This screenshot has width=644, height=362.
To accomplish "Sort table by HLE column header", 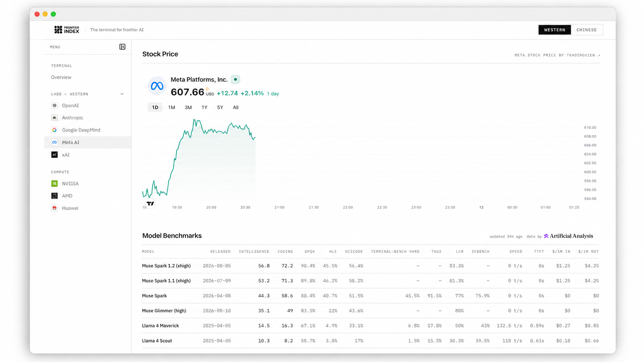I will [x=333, y=252].
